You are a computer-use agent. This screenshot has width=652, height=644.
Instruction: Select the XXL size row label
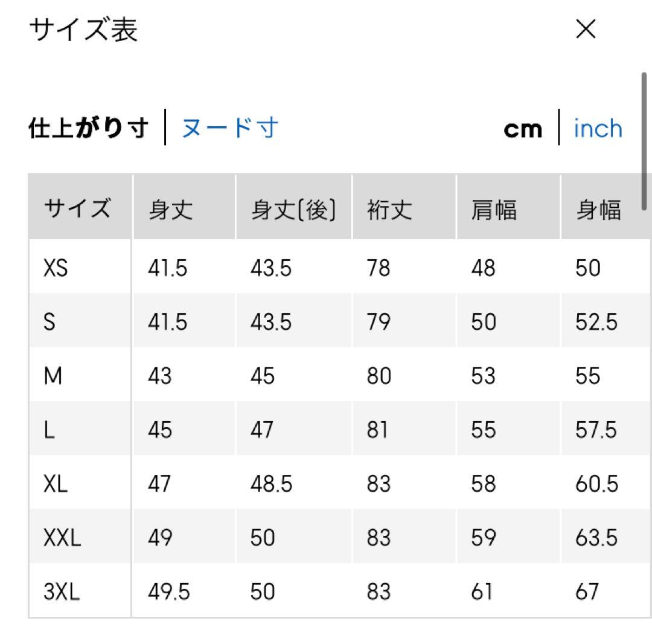(62, 537)
